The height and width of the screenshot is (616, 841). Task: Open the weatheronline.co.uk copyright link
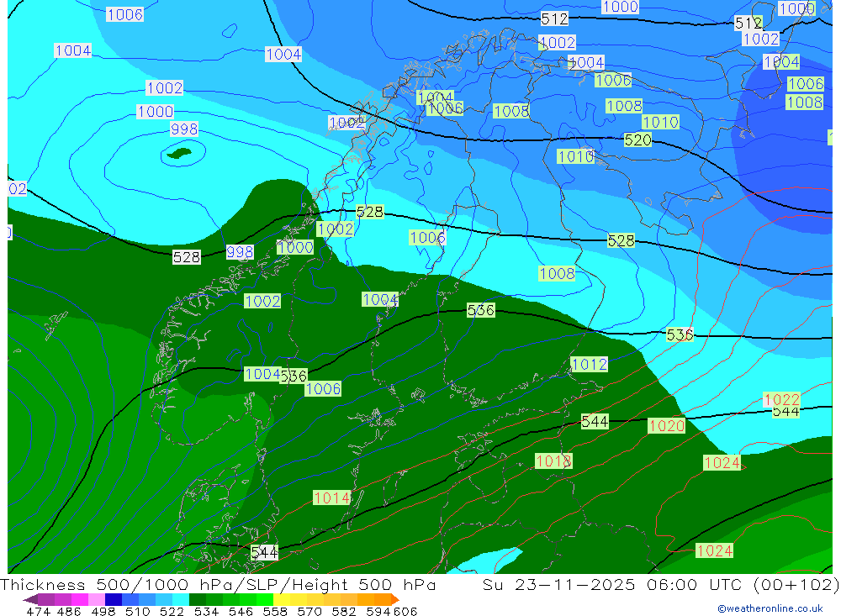point(770,608)
